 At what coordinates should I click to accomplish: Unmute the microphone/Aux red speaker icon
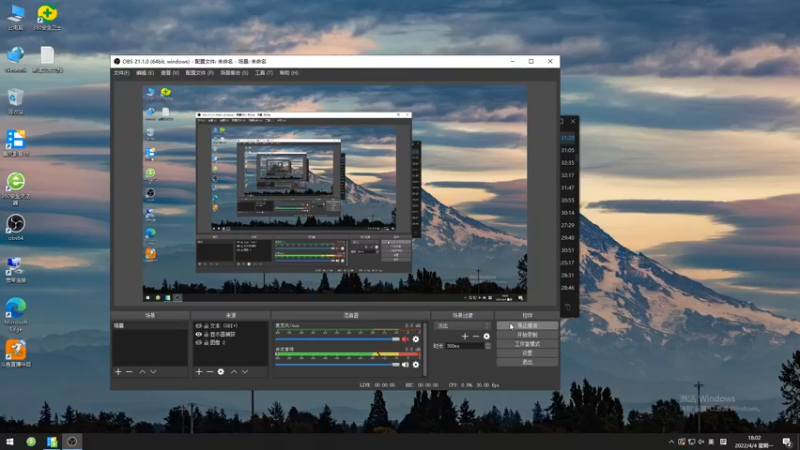coord(405,339)
